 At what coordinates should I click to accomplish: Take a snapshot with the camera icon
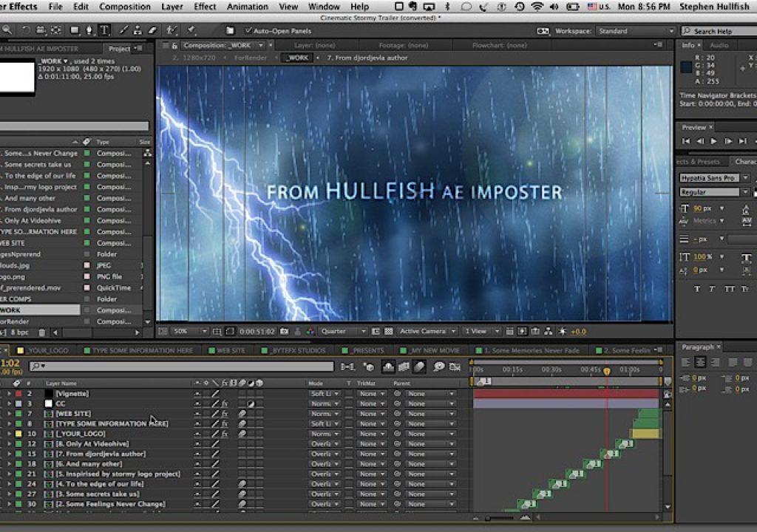285,331
